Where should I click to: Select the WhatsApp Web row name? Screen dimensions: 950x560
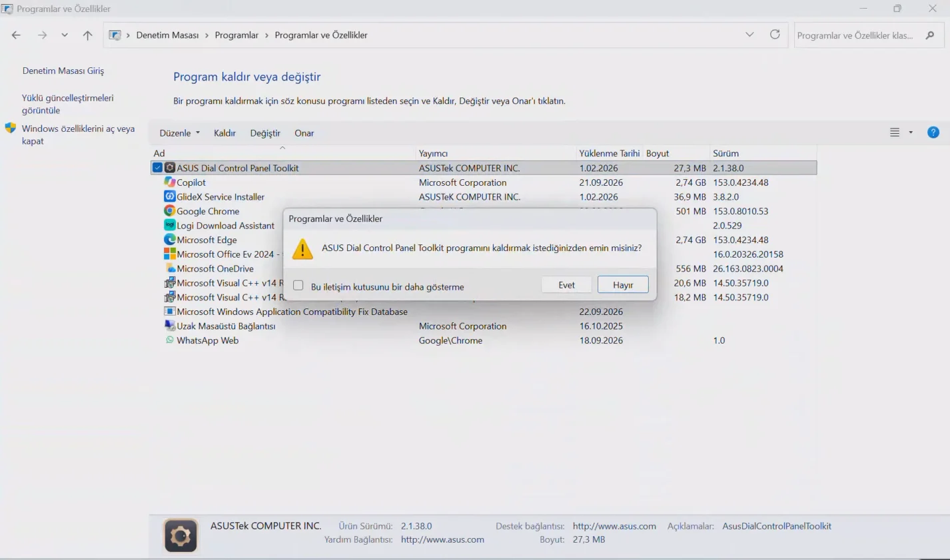[207, 340]
